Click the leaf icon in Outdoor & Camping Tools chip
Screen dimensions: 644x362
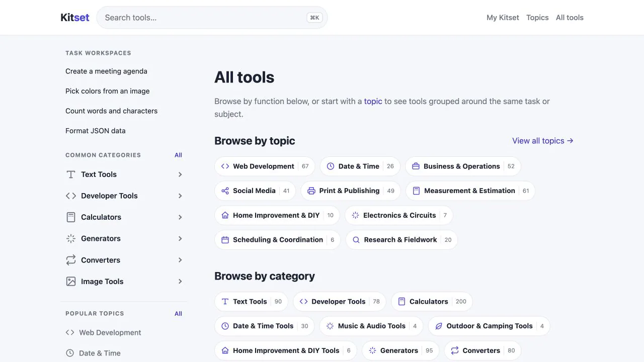439,326
